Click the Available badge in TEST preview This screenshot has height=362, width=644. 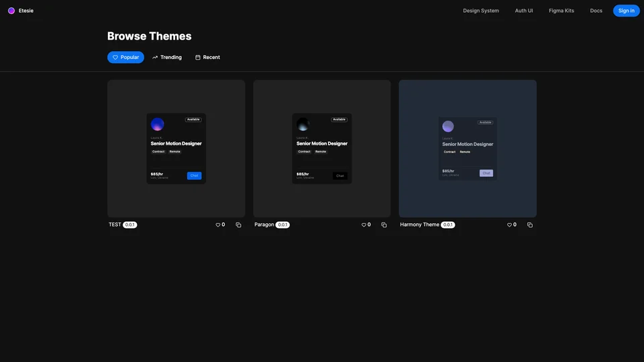click(x=193, y=119)
